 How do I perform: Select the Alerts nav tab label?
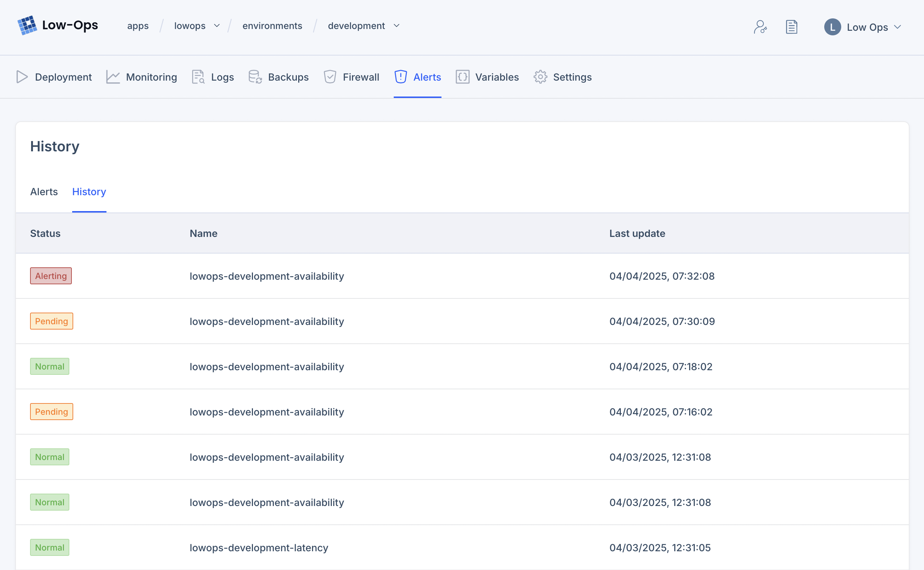point(427,77)
